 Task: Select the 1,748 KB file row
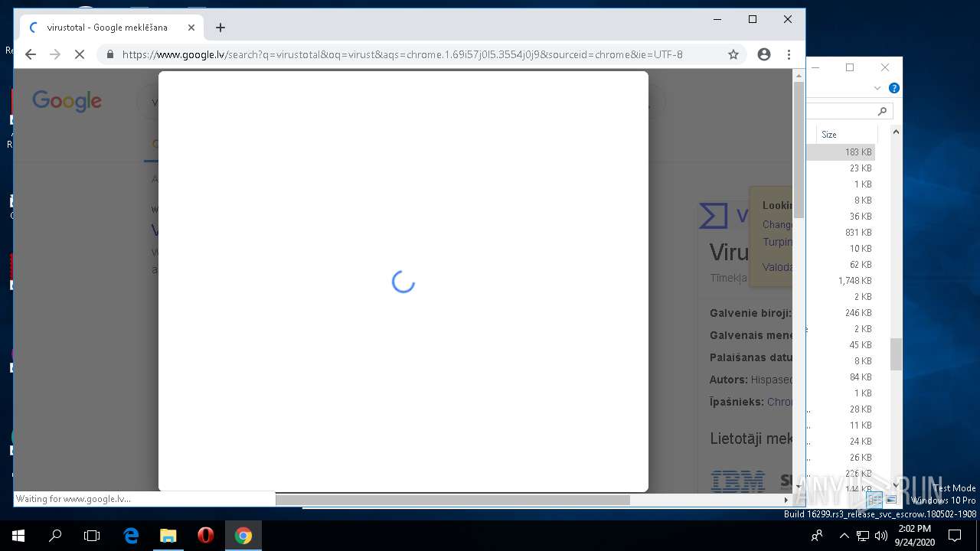tap(841, 281)
